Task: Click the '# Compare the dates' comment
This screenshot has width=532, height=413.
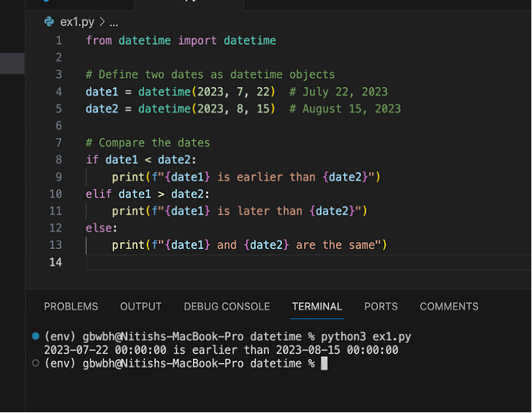Action: tap(148, 143)
